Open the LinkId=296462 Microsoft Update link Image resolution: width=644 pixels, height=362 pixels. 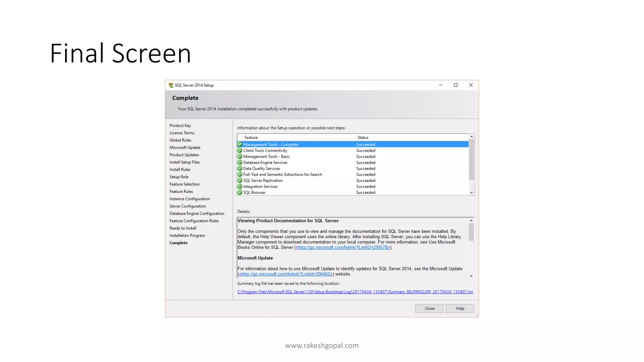286,274
